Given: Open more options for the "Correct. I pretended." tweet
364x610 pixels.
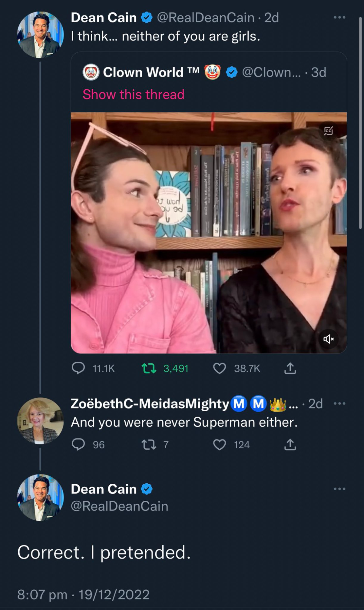Looking at the screenshot, I should coord(339,489).
